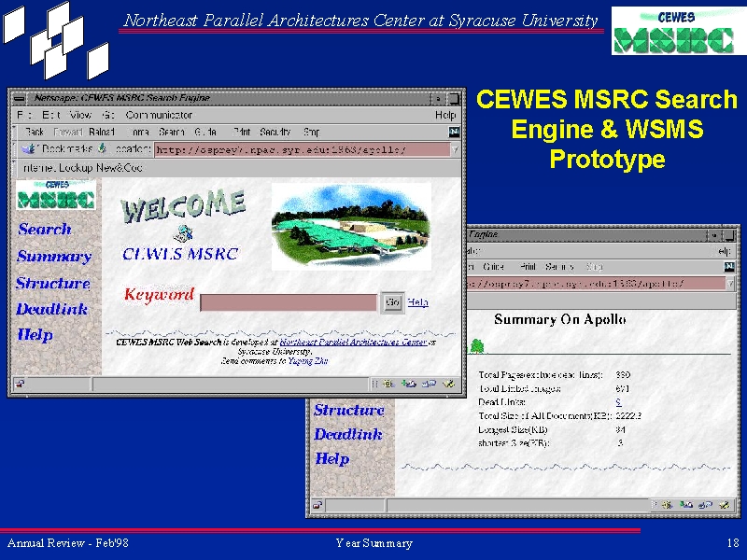Open the Search link in the front page sidebar

coord(45,229)
